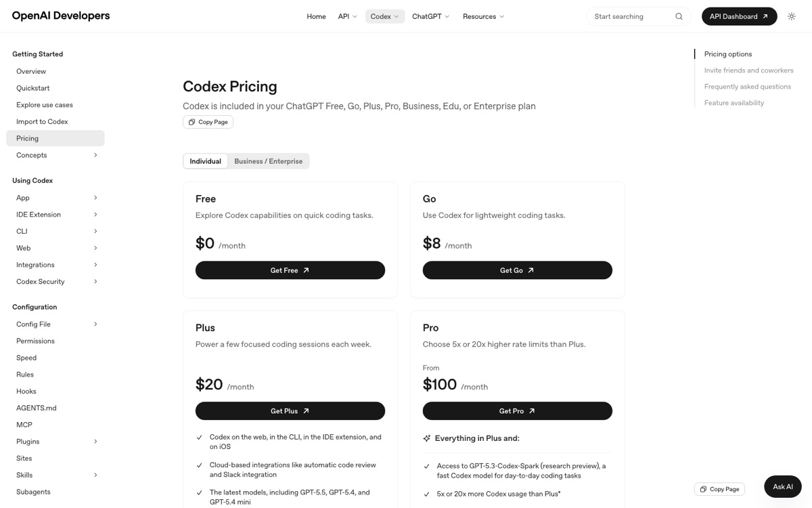
Task: Click the Ask AI button
Action: [783, 486]
